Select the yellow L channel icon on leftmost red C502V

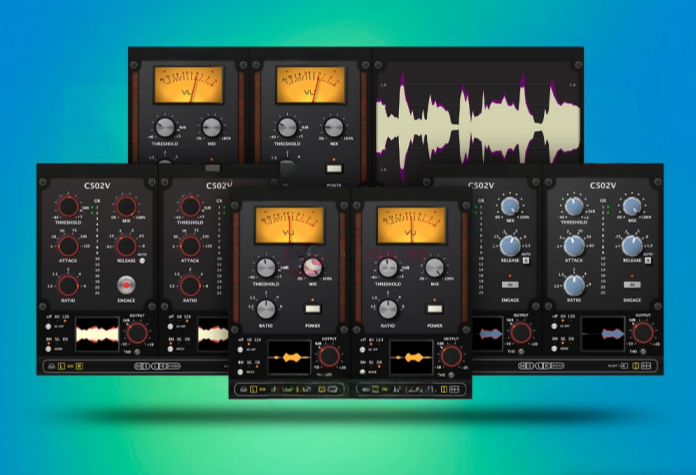[x=61, y=366]
